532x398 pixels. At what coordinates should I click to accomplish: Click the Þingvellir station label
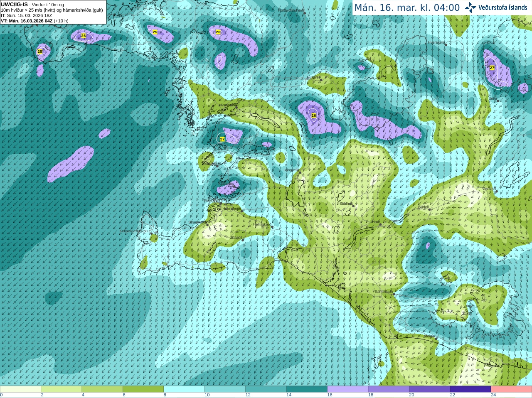[291, 170]
